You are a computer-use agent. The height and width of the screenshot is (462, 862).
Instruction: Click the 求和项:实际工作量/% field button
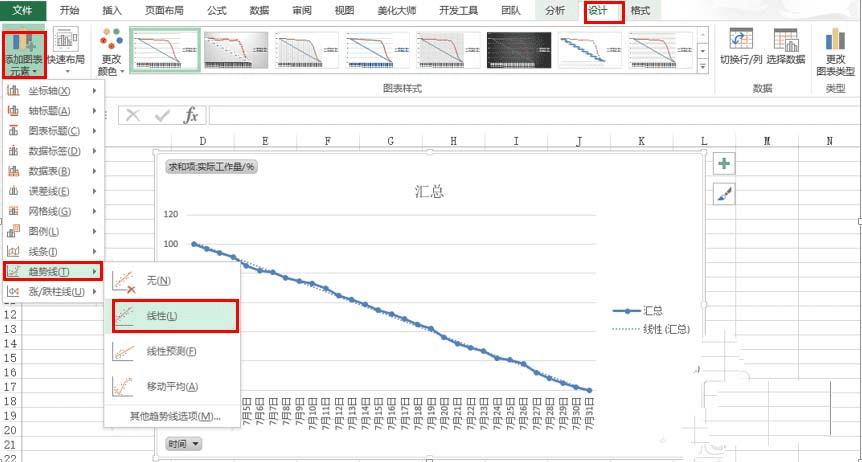coord(212,167)
